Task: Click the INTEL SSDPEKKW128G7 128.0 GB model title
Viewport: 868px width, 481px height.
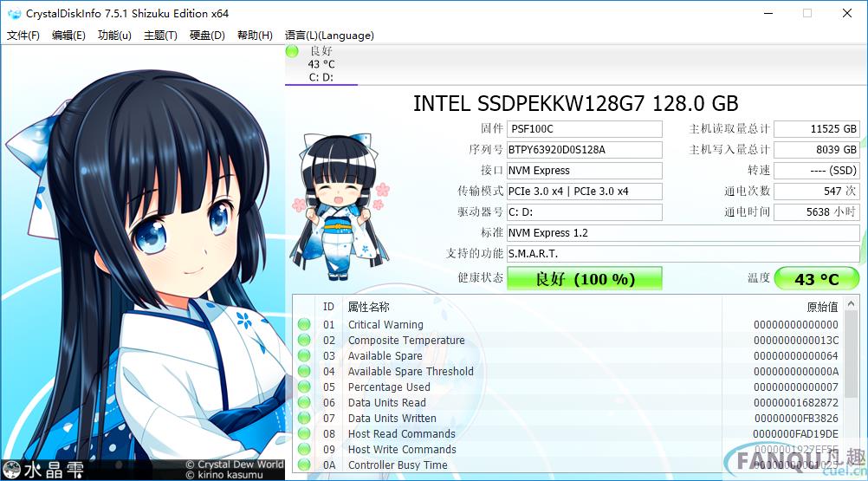Action: click(x=576, y=103)
